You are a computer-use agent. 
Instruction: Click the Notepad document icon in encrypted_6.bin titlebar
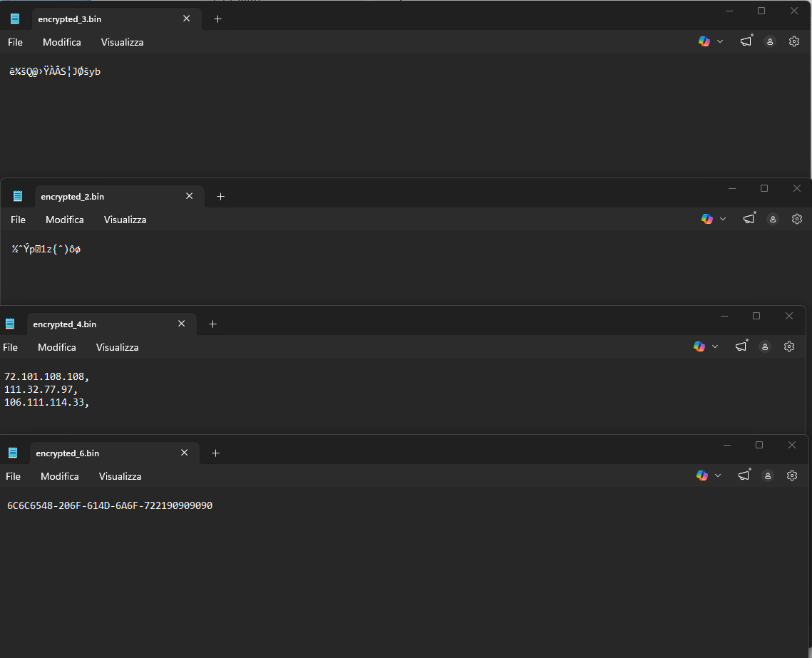(13, 452)
